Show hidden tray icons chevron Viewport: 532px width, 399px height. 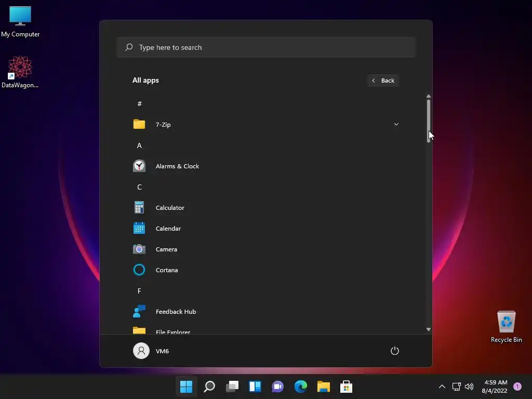[x=442, y=387]
